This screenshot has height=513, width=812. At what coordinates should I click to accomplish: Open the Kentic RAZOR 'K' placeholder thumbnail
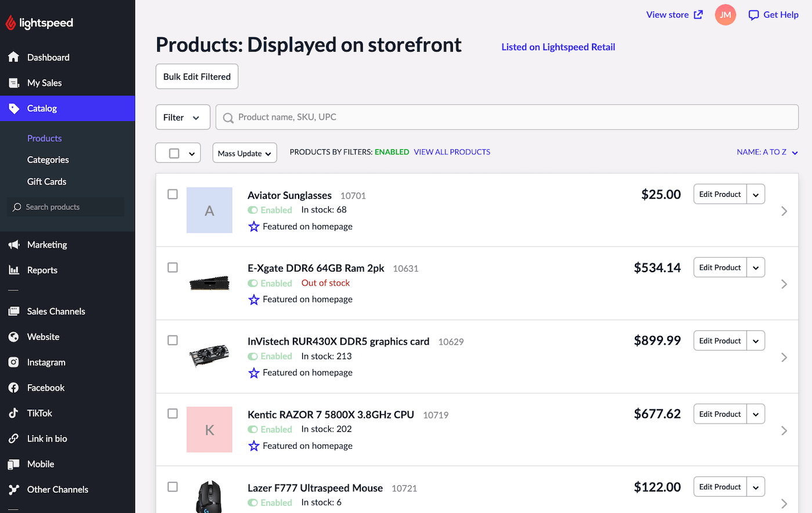coord(209,429)
